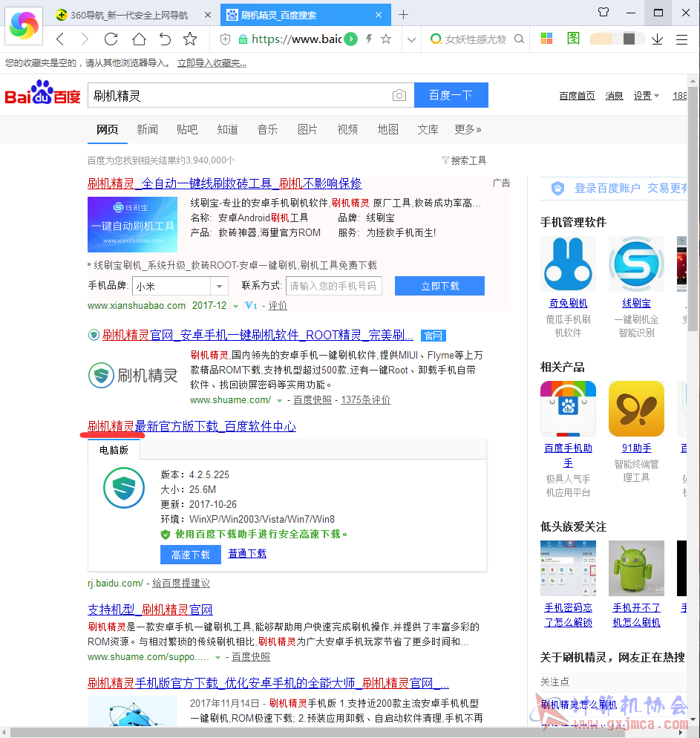Open 支持机型_刷机精灵官网 result
700x738 pixels.
(x=150, y=610)
